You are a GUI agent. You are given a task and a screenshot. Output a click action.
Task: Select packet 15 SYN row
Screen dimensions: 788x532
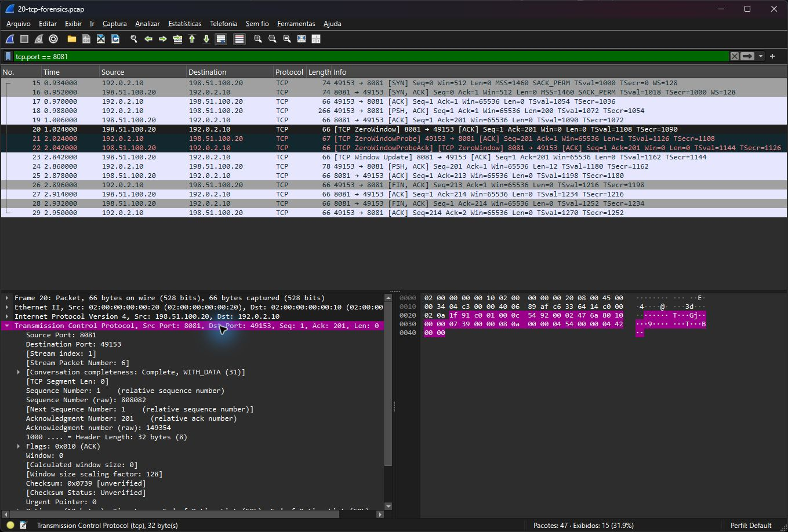coord(394,83)
